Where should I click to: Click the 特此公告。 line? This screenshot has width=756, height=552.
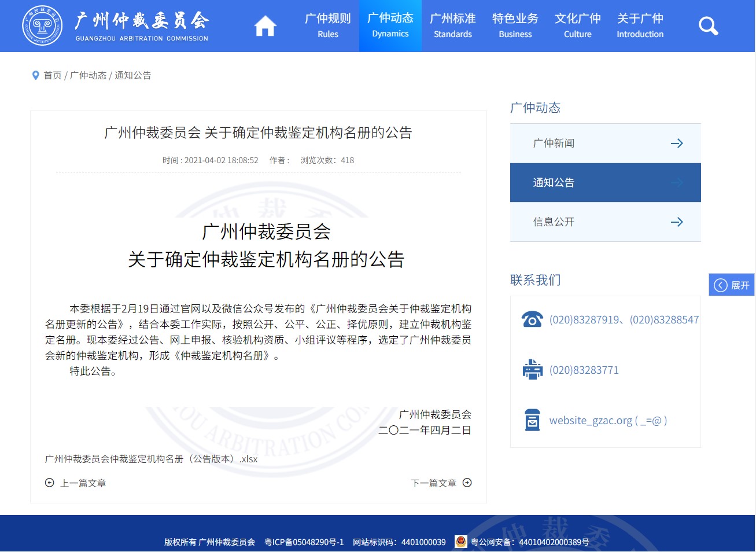(93, 371)
